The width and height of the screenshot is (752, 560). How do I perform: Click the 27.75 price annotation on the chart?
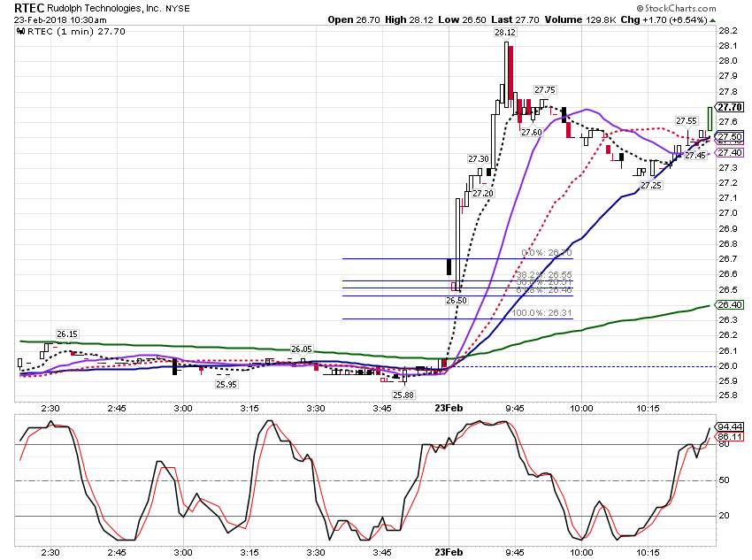(x=545, y=90)
